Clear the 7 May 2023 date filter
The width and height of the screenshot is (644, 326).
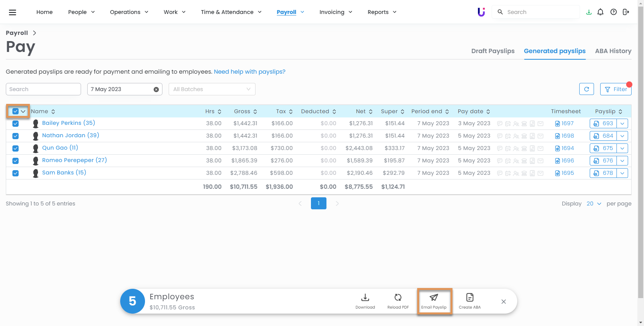tap(156, 90)
